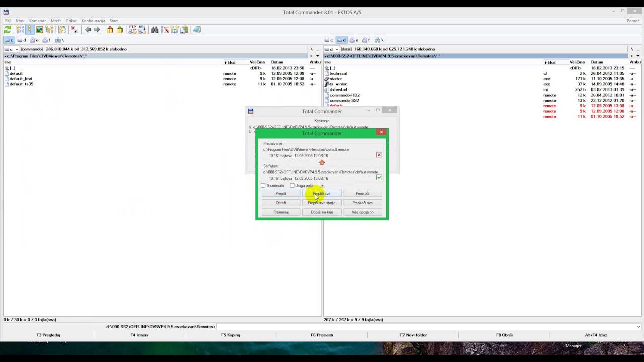Select drive e button in left panel
The height and width of the screenshot is (362, 644).
coord(34,40)
